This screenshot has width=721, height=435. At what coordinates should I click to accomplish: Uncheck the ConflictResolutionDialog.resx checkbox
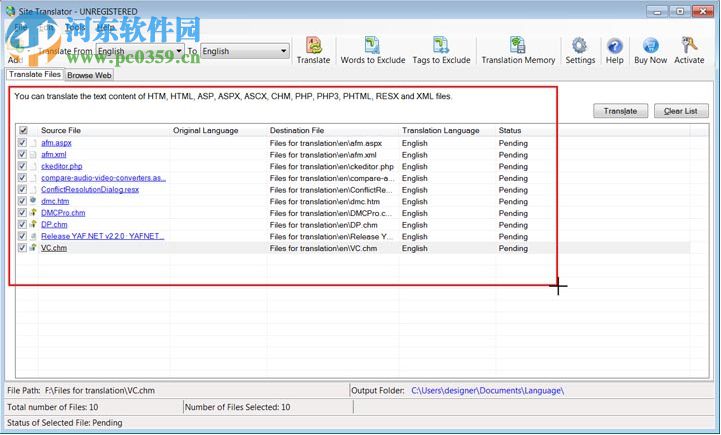[22, 189]
